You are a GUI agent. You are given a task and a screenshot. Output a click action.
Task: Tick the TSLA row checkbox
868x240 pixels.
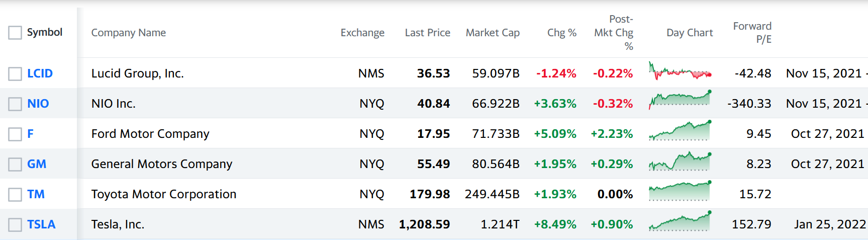15,225
